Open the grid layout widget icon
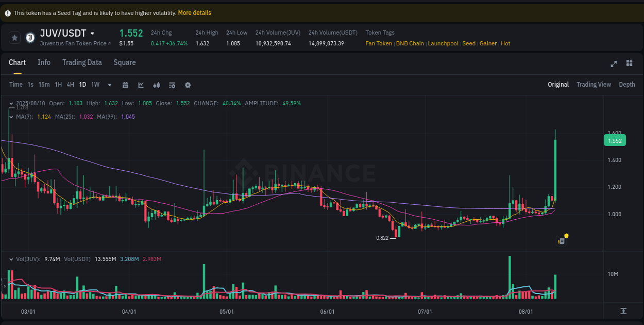The height and width of the screenshot is (325, 644). point(629,63)
